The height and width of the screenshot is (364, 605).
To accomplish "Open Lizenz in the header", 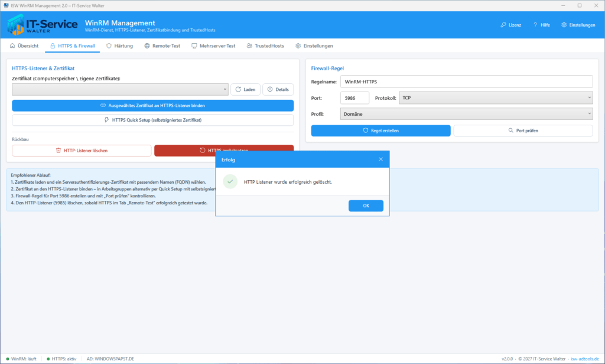I will tap(511, 25).
